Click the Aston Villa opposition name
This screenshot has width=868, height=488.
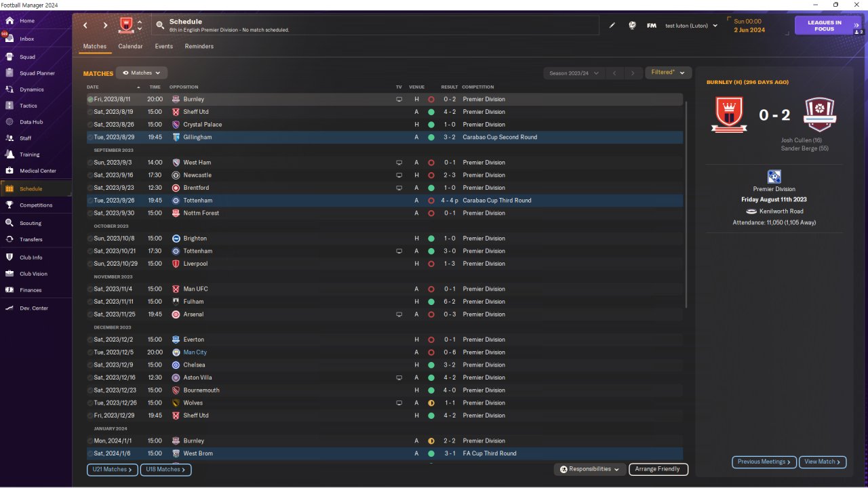tap(197, 378)
